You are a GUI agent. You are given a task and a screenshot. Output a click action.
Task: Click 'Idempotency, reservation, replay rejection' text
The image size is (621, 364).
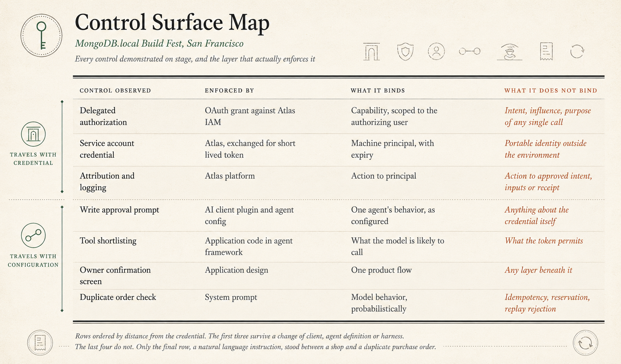(x=547, y=303)
